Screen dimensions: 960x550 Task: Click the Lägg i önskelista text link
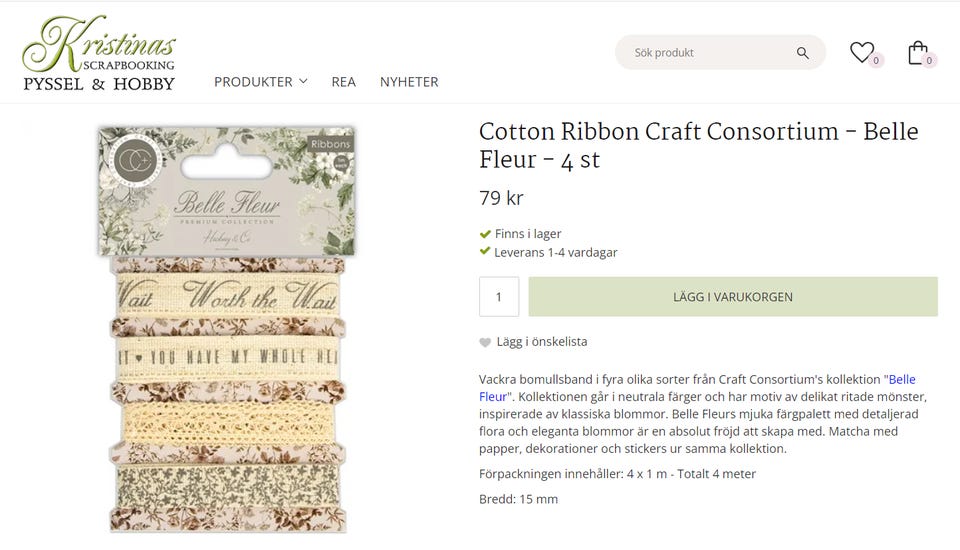pyautogui.click(x=542, y=342)
